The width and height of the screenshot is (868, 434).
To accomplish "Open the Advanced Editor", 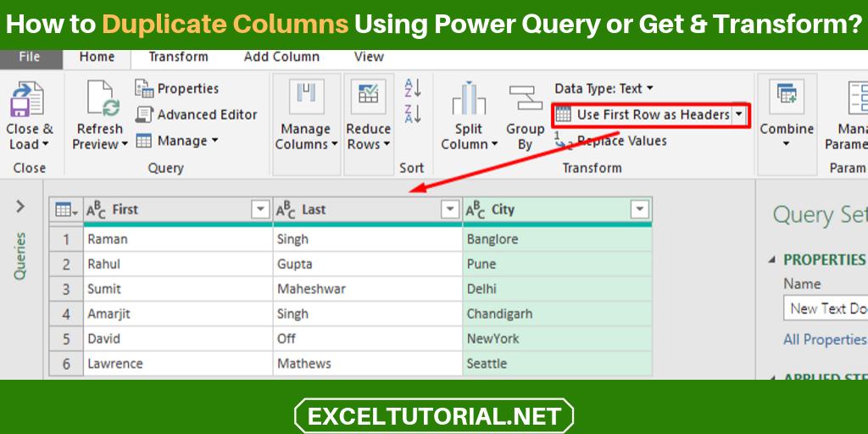I will click(197, 114).
